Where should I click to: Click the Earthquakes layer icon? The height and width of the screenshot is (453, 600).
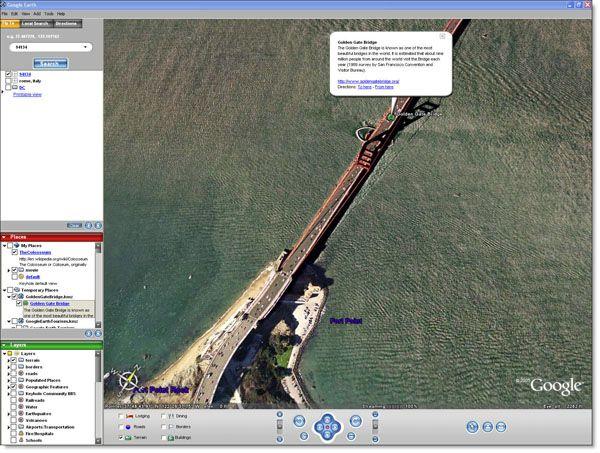tap(21, 414)
